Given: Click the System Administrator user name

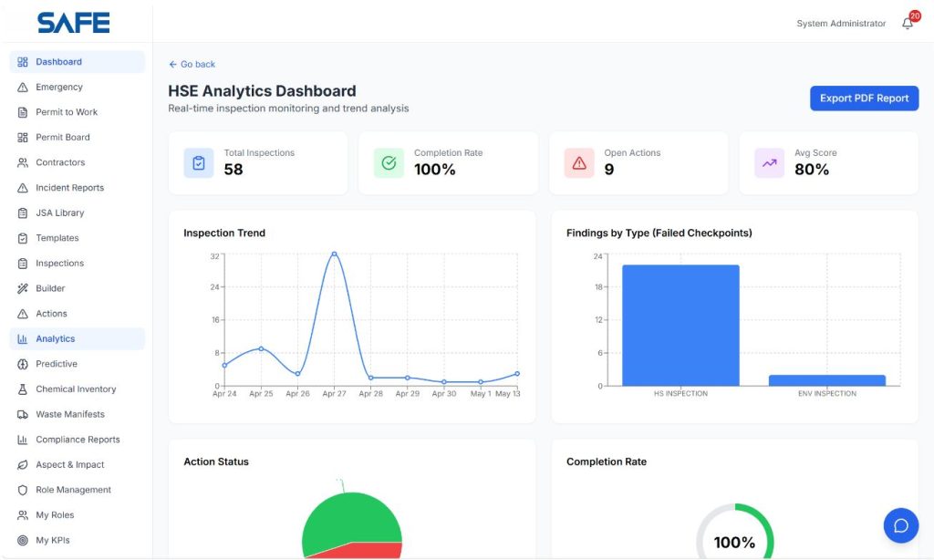Looking at the screenshot, I should [841, 23].
